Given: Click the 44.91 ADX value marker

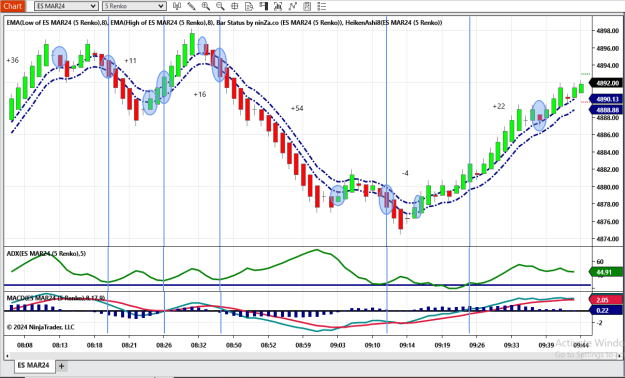Looking at the screenshot, I should point(606,272).
